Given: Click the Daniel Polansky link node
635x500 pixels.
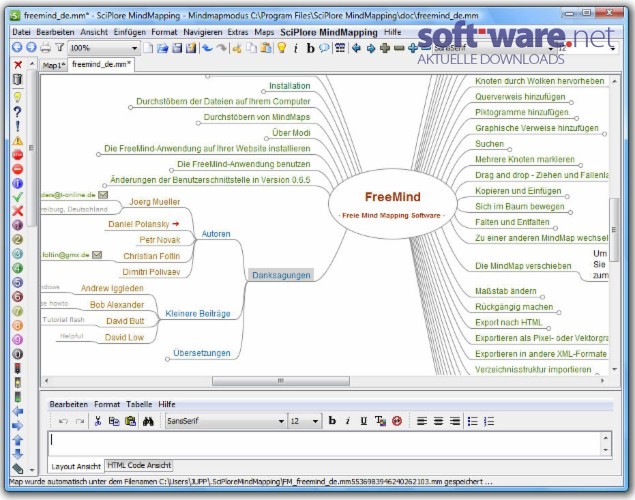Looking at the screenshot, I should 143,224.
